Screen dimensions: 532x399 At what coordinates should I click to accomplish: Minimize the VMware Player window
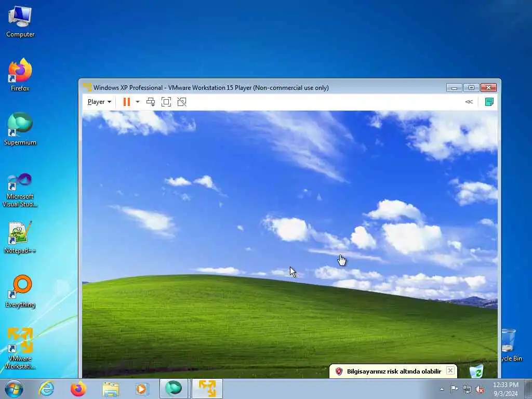pyautogui.click(x=454, y=87)
